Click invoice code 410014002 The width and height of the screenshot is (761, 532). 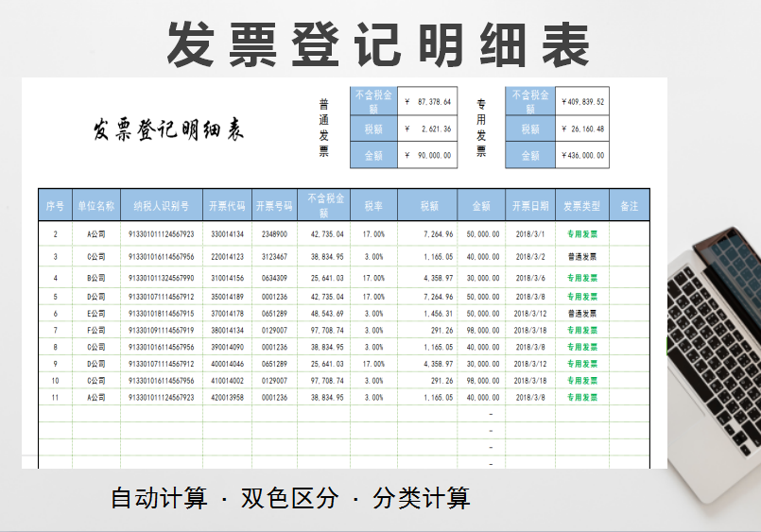pyautogui.click(x=227, y=381)
